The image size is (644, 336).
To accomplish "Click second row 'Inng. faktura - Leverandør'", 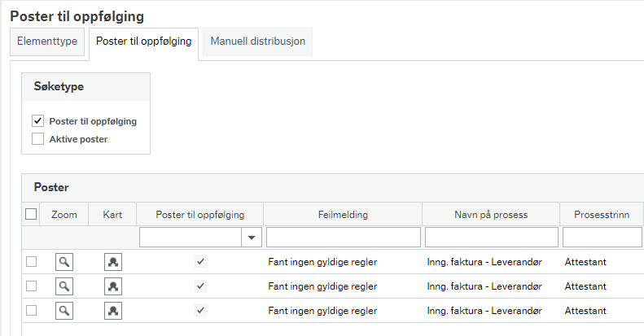I will coord(484,286).
